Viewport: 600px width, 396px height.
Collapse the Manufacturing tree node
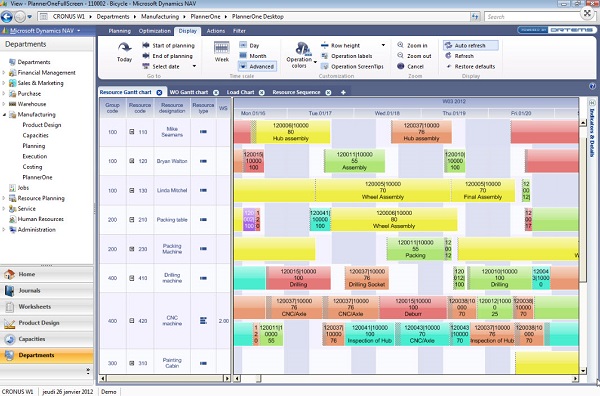[x=4, y=114]
